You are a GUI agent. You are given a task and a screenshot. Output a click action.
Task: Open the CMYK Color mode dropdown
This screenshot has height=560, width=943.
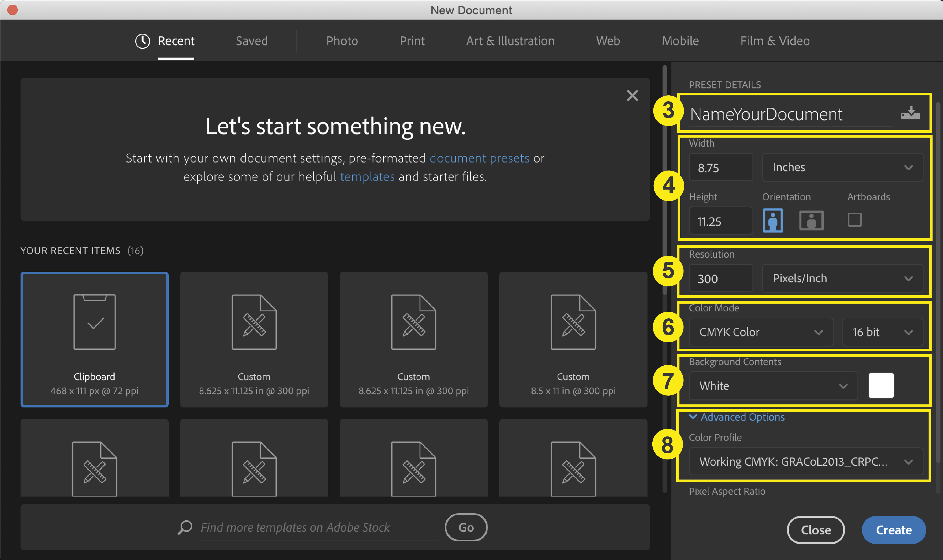pos(760,332)
